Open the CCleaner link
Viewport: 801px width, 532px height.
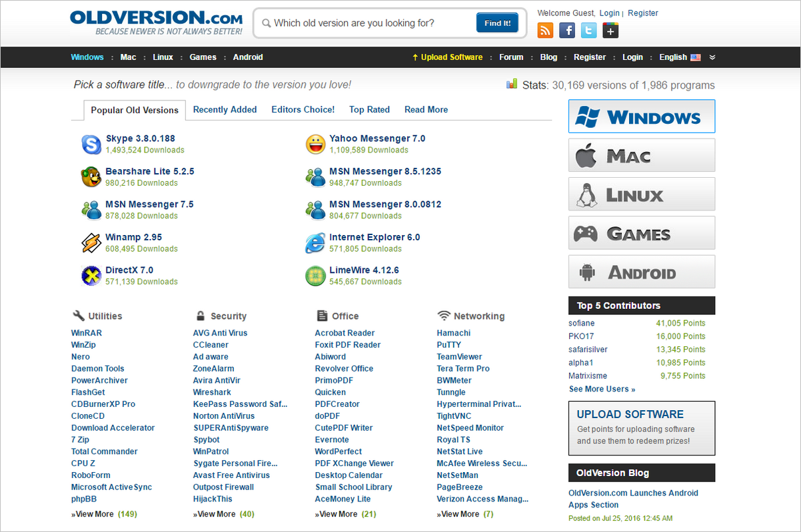(211, 345)
